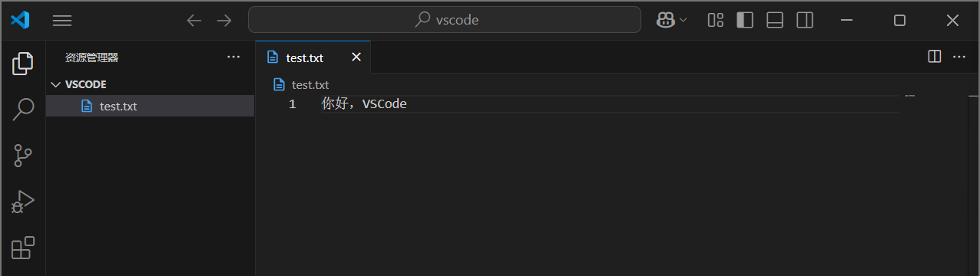
Task: Toggle the bottom panel visibility
Action: coord(775,20)
